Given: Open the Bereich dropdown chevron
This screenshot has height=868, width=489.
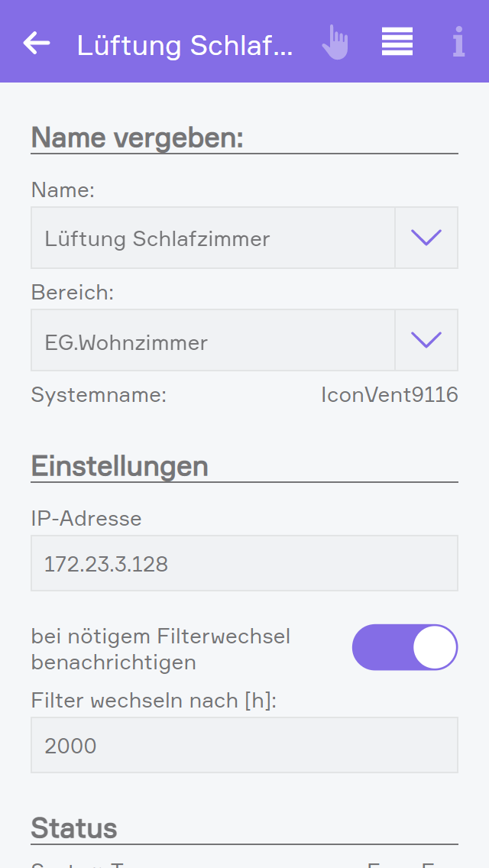Looking at the screenshot, I should click(x=426, y=340).
